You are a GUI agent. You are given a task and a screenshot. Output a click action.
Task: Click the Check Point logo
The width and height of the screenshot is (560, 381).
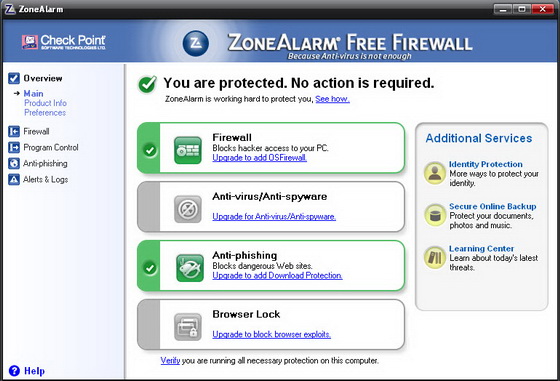point(64,42)
